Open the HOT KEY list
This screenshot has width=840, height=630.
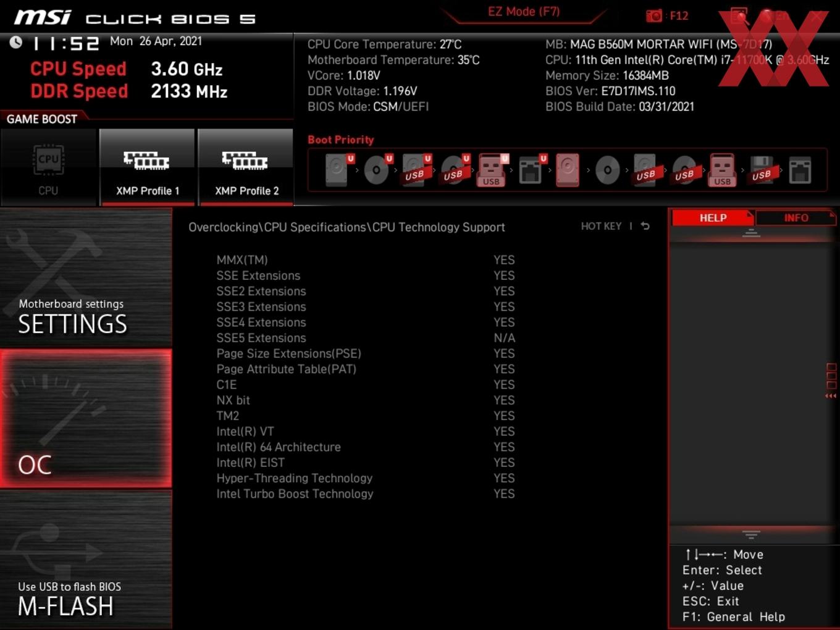(x=601, y=226)
